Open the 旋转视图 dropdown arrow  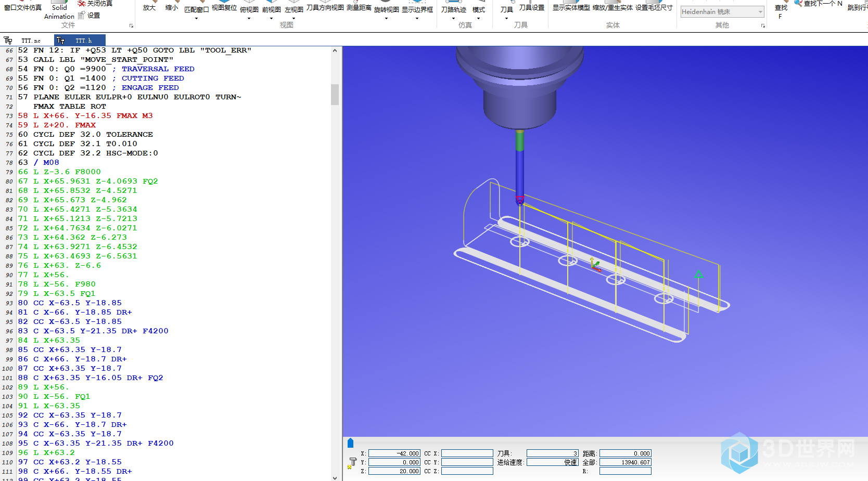tap(387, 18)
